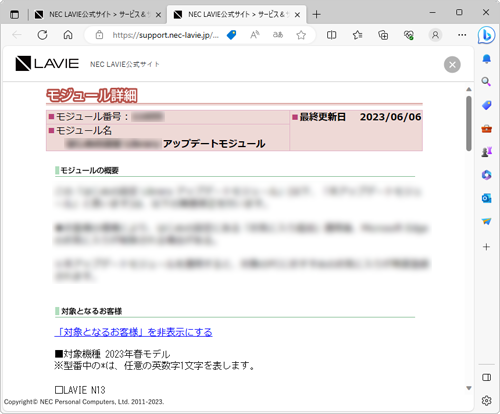Go back to the previous page
Image resolution: width=500 pixels, height=414 pixels.
pyautogui.click(x=17, y=35)
